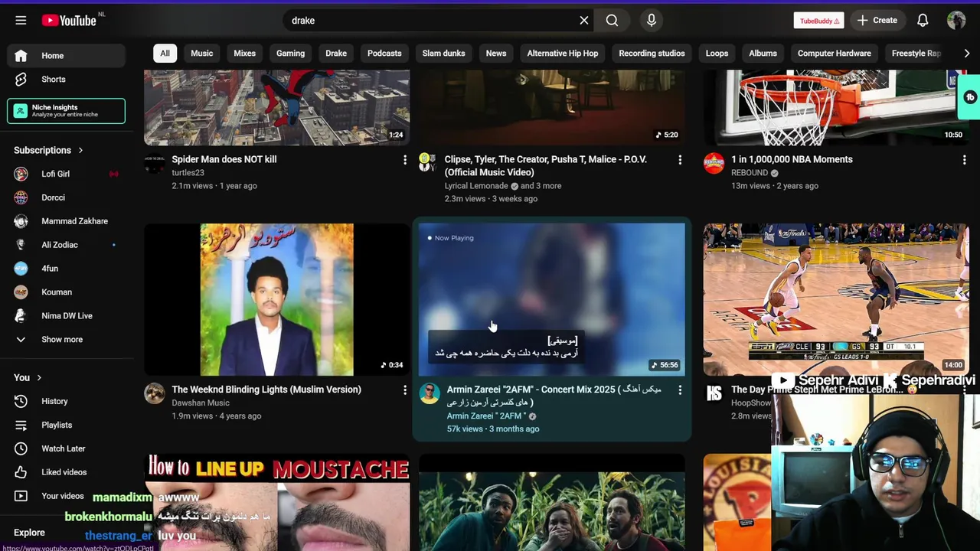Image resolution: width=980 pixels, height=551 pixels.
Task: Open Dorcci in subscriptions
Action: pyautogui.click(x=66, y=197)
